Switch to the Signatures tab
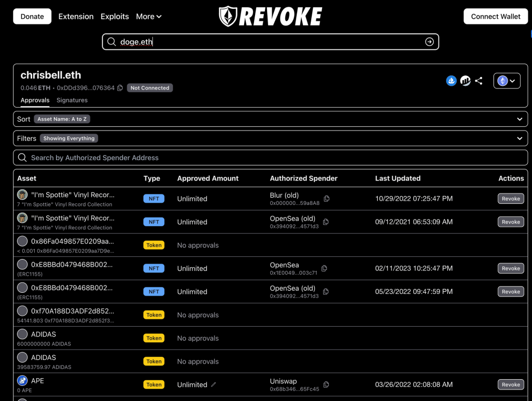532x401 pixels. click(72, 100)
